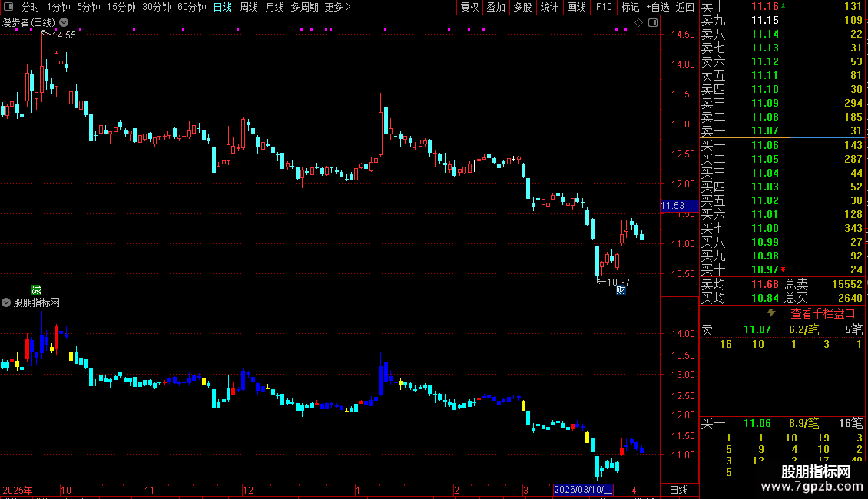Open the 多周期 multi-period view
Image resolution: width=868 pixels, height=499 pixels.
point(304,7)
